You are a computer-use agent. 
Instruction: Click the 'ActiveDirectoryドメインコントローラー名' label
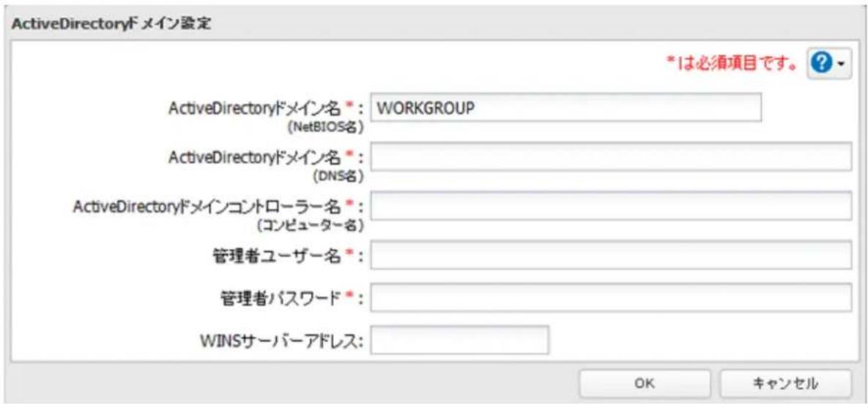pyautogui.click(x=207, y=207)
